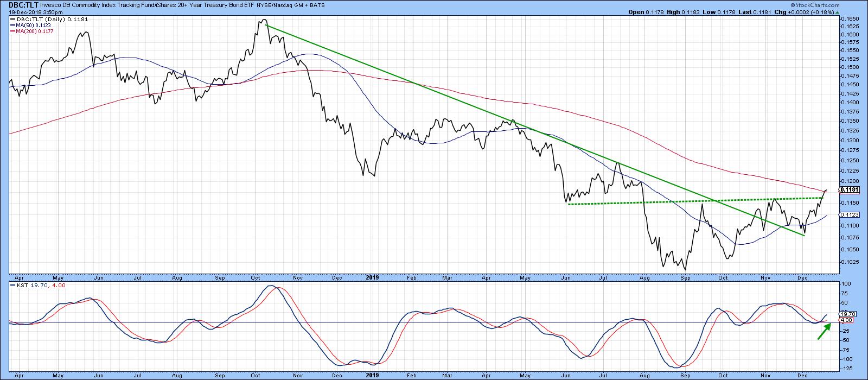The width and height of the screenshot is (868, 380).
Task: Click the 0.1200 price axis label
Action: coord(849,181)
